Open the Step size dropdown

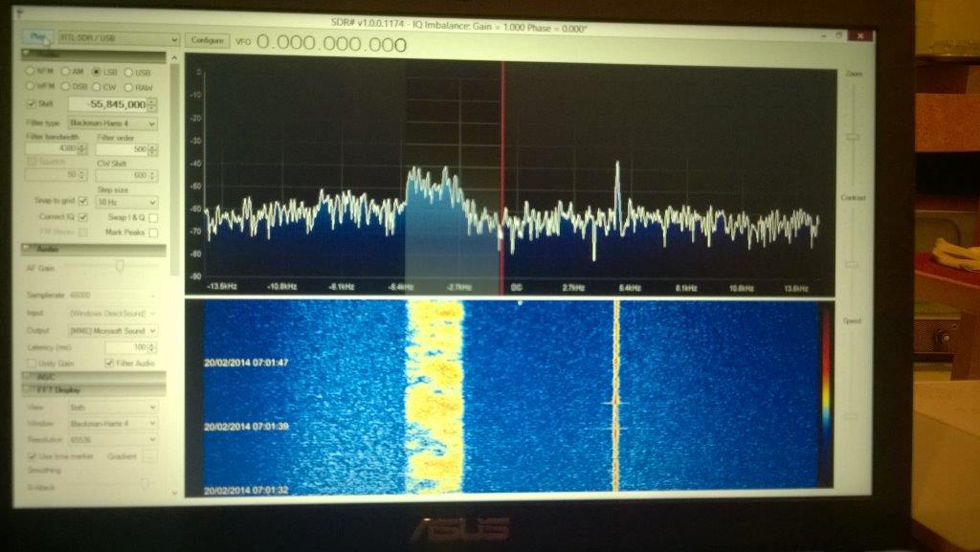tap(127, 202)
